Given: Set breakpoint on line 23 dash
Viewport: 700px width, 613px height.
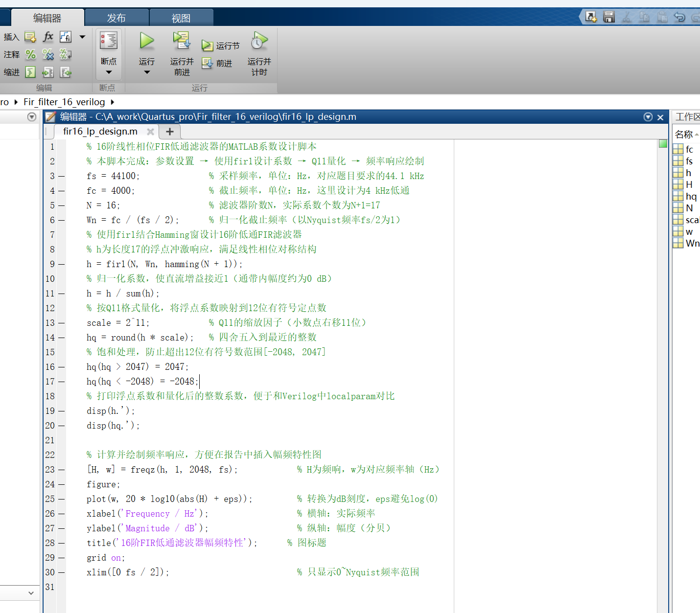Looking at the screenshot, I should (62, 470).
